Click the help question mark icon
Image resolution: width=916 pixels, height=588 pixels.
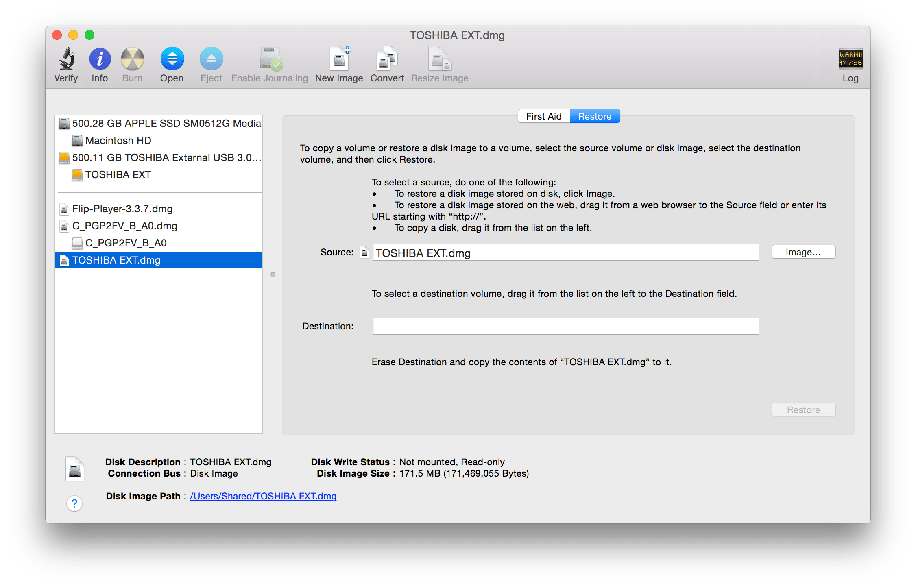[x=74, y=503]
